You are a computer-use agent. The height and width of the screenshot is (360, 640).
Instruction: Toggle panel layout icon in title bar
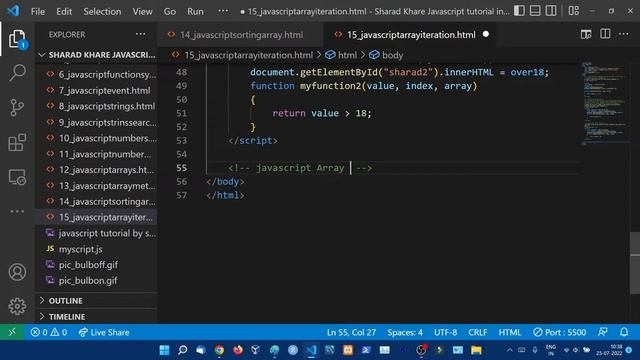(x=535, y=11)
